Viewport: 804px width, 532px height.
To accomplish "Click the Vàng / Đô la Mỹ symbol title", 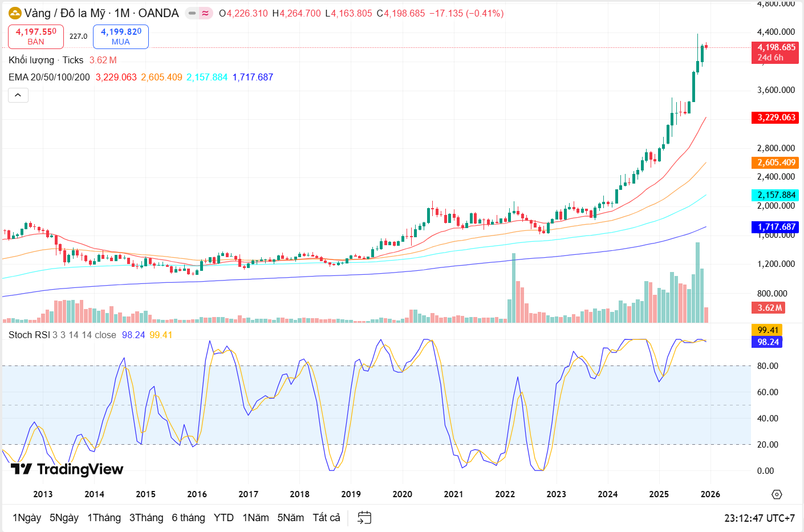I will 64,13.
